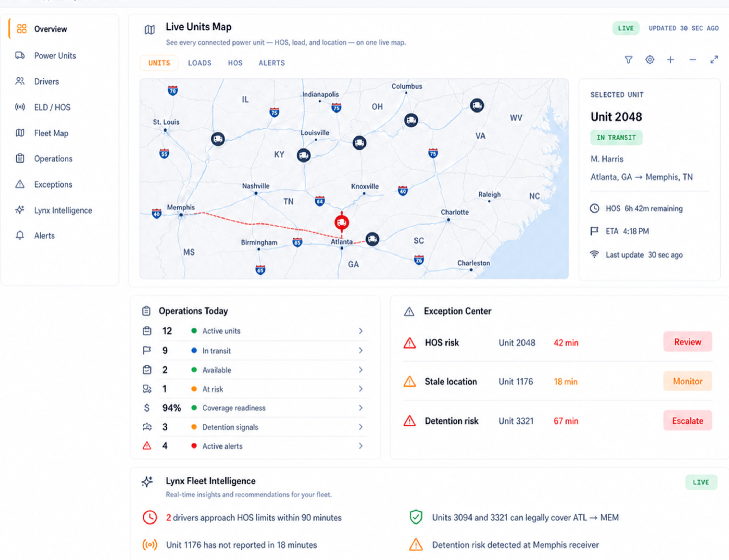Screen dimensions: 729x560
Task: Expand the Detention signals row chevron
Action: [x=361, y=427]
